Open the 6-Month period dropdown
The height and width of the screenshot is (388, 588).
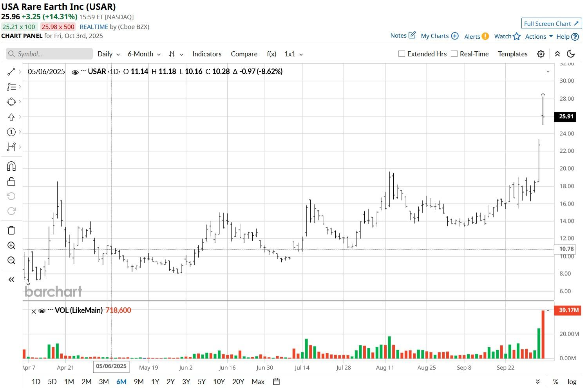144,54
